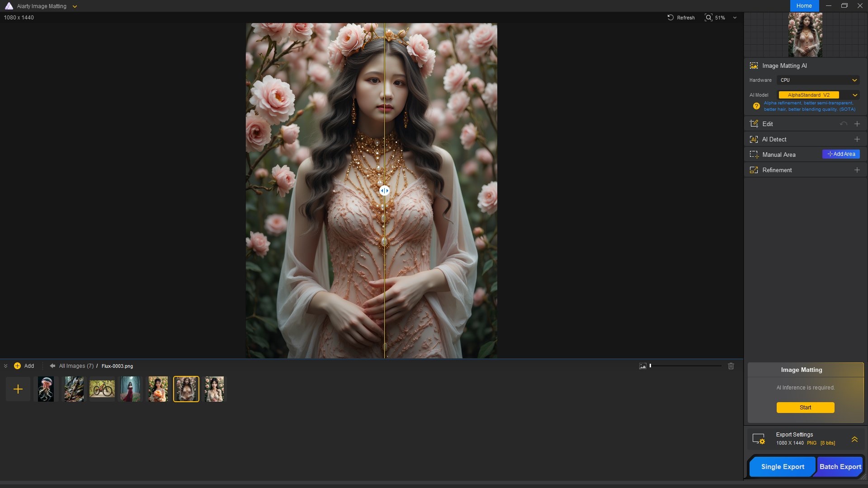Open the Aiarty Image Matting title menu
This screenshot has height=488, width=868.
click(75, 6)
